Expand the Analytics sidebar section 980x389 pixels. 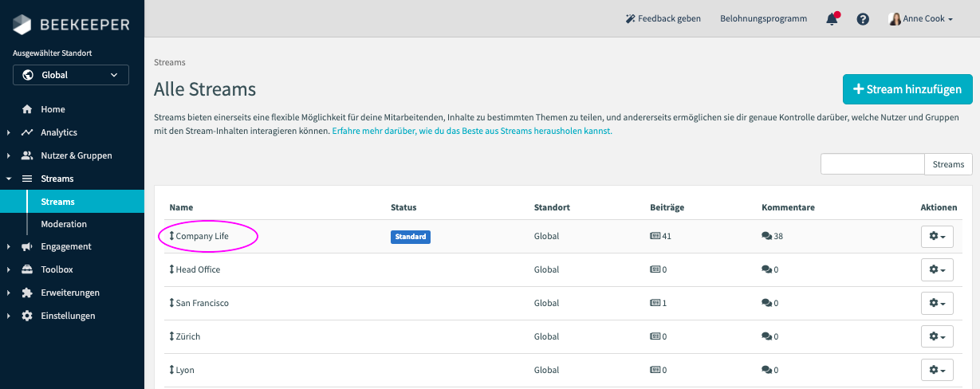pos(58,132)
